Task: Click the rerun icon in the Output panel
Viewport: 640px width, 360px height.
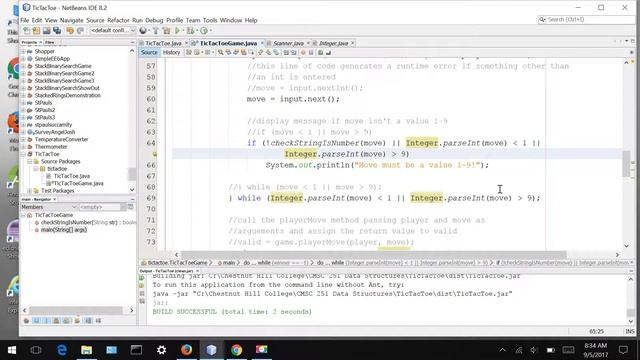Action: pyautogui.click(x=142, y=278)
